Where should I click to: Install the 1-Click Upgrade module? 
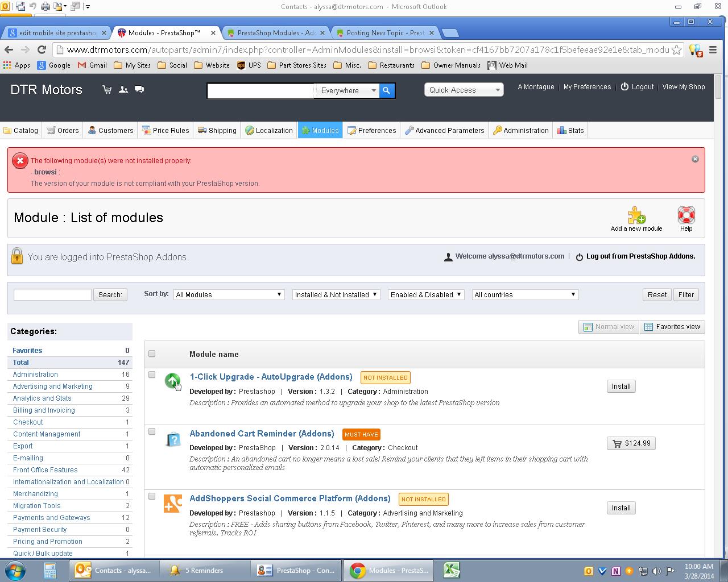point(621,386)
